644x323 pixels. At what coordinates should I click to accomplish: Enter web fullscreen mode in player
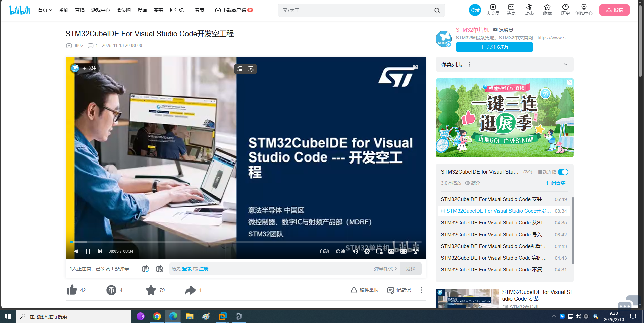pyautogui.click(x=404, y=251)
